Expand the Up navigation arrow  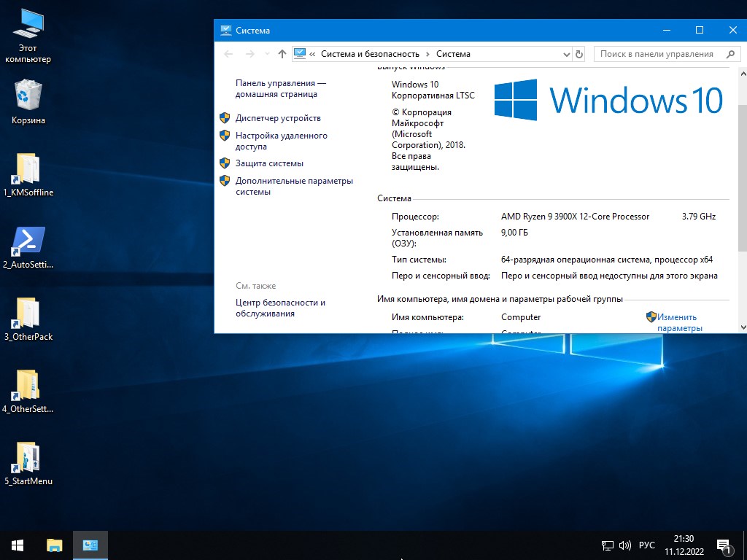[282, 53]
